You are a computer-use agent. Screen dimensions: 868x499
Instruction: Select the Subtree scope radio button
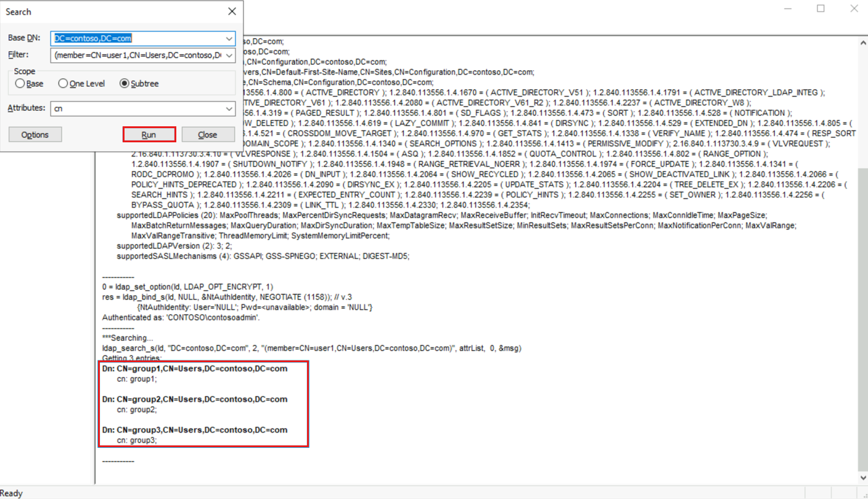tap(139, 83)
